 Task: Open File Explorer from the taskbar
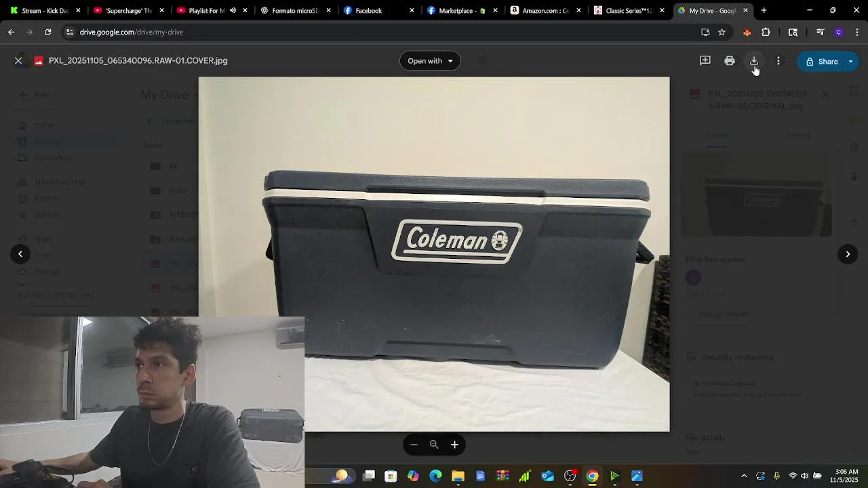click(458, 476)
